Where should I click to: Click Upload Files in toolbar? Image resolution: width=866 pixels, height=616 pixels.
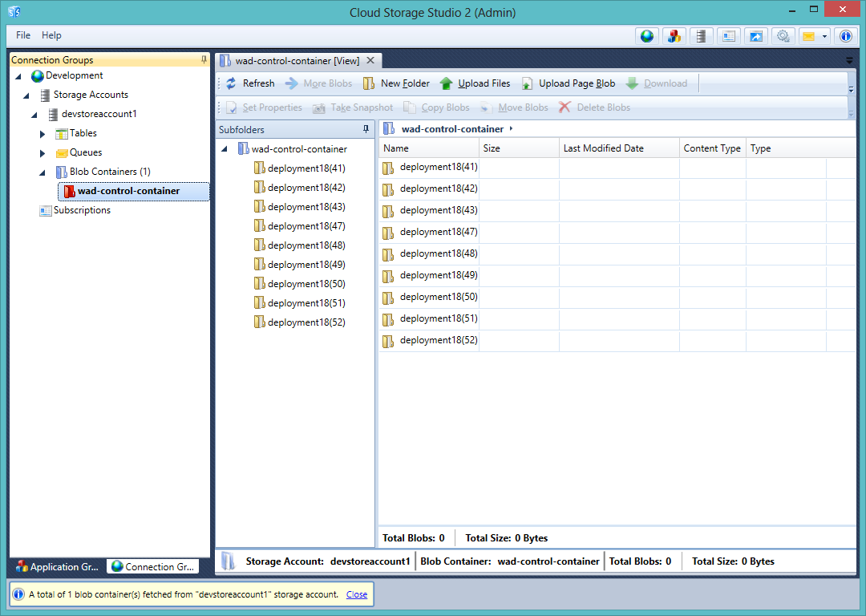[475, 83]
